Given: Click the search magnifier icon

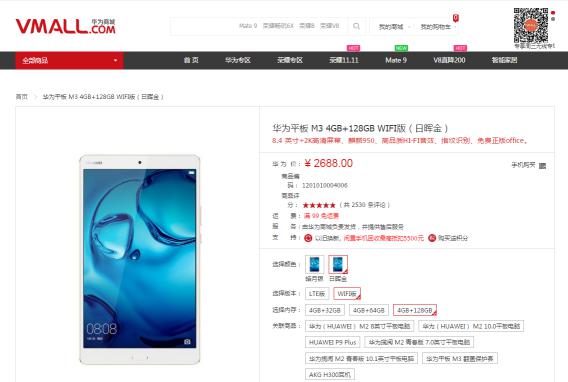Looking at the screenshot, I should click(356, 26).
